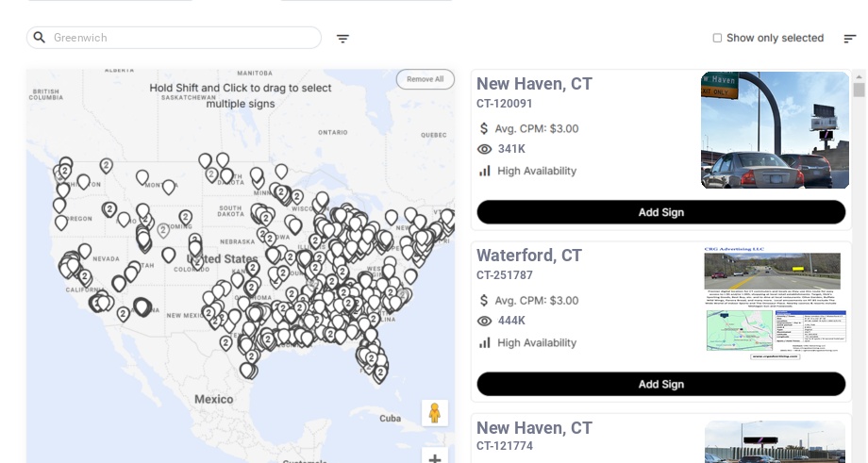Viewport: 868px width, 463px height.
Task: Open Waterford CT-251787 billboard image
Action: coord(775,302)
